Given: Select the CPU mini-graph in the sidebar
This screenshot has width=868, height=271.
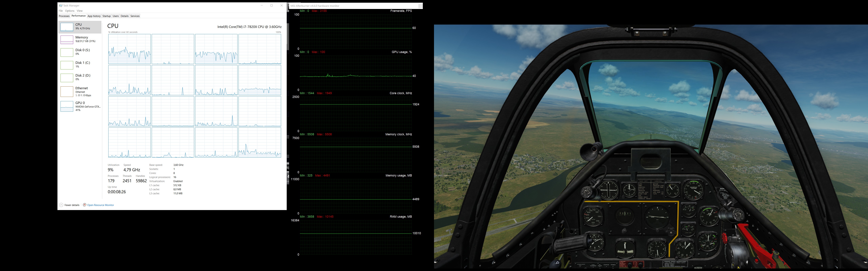Looking at the screenshot, I should (x=67, y=27).
